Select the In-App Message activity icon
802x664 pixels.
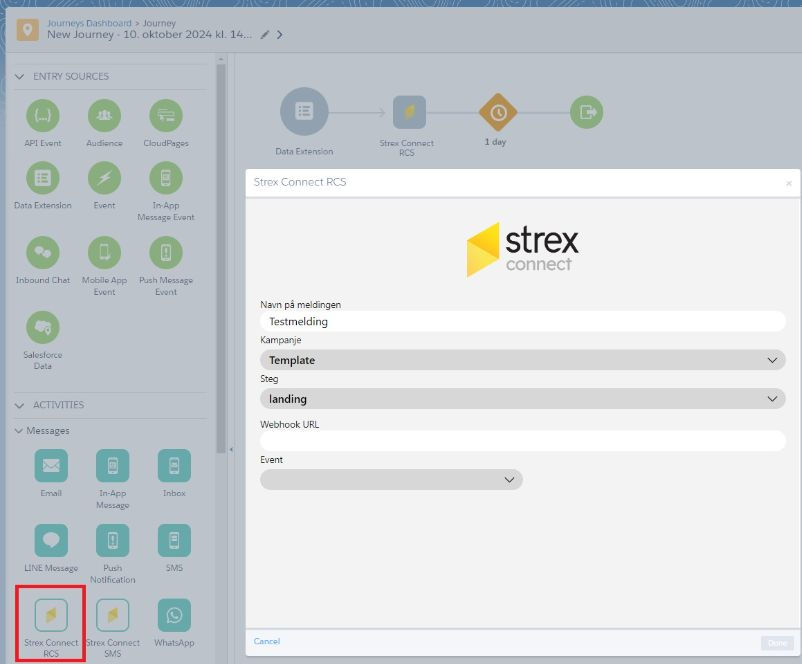(x=113, y=466)
